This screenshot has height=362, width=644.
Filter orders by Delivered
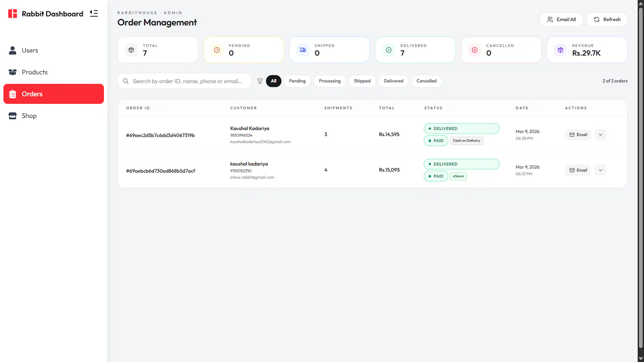pyautogui.click(x=394, y=81)
